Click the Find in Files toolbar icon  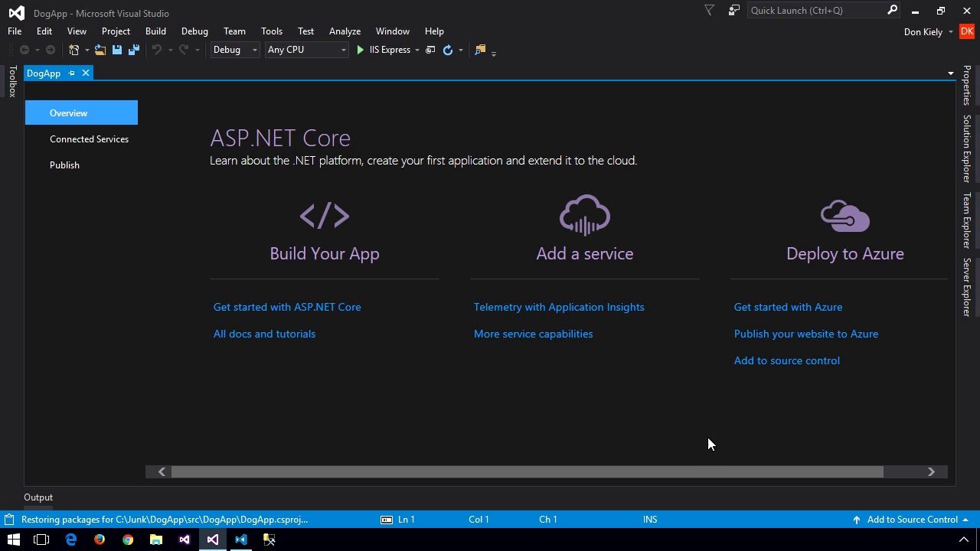[x=480, y=50]
